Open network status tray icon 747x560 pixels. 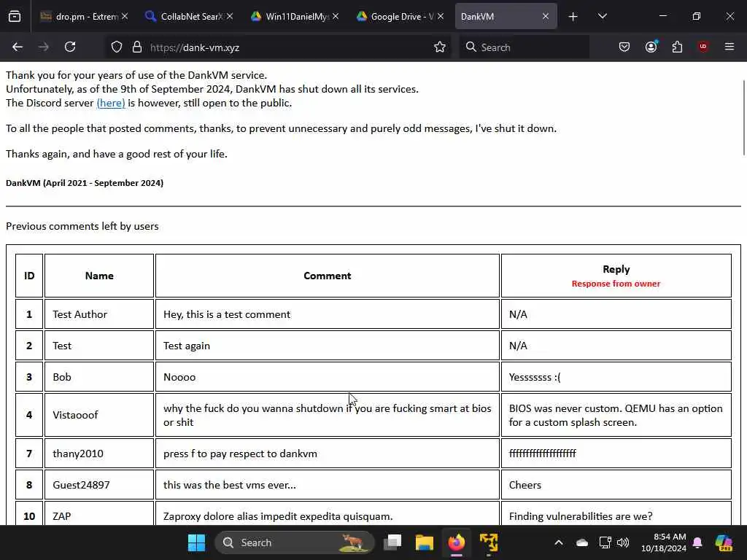pyautogui.click(x=605, y=542)
